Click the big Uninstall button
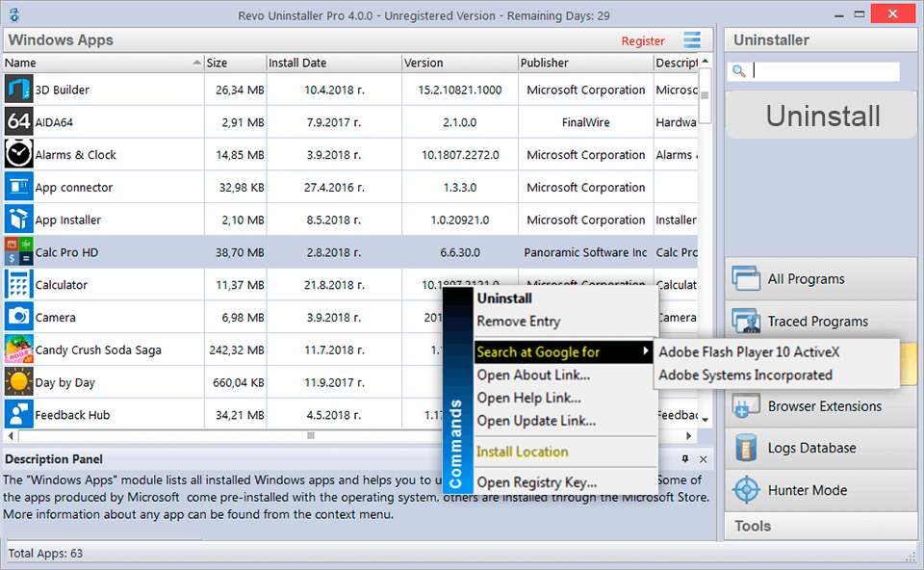Image resolution: width=924 pixels, height=570 pixels. (821, 116)
